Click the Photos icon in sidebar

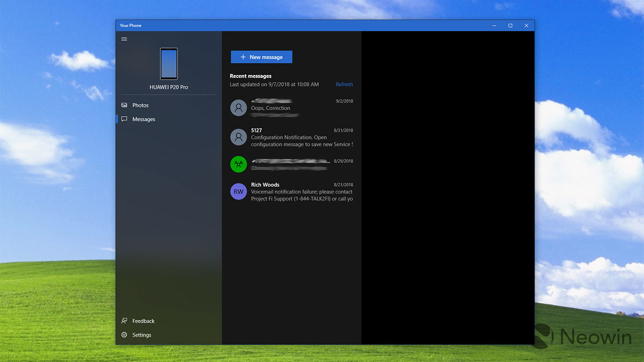pyautogui.click(x=124, y=105)
